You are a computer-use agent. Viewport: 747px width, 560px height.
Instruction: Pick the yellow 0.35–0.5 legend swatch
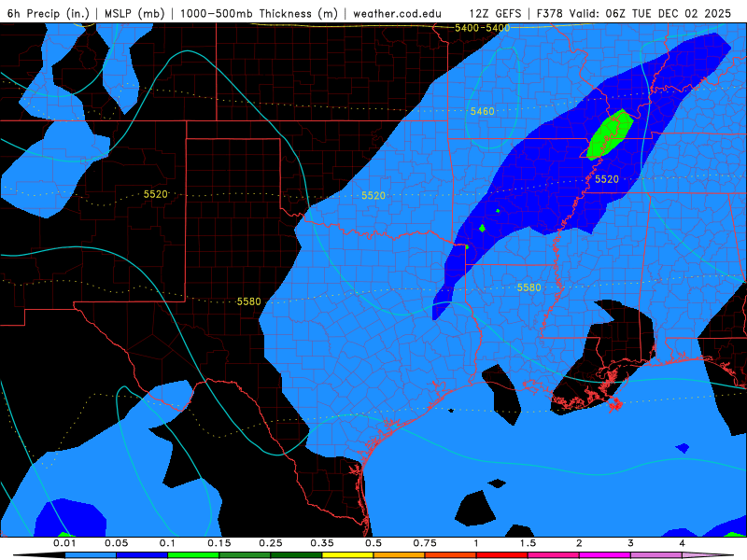[x=347, y=555]
